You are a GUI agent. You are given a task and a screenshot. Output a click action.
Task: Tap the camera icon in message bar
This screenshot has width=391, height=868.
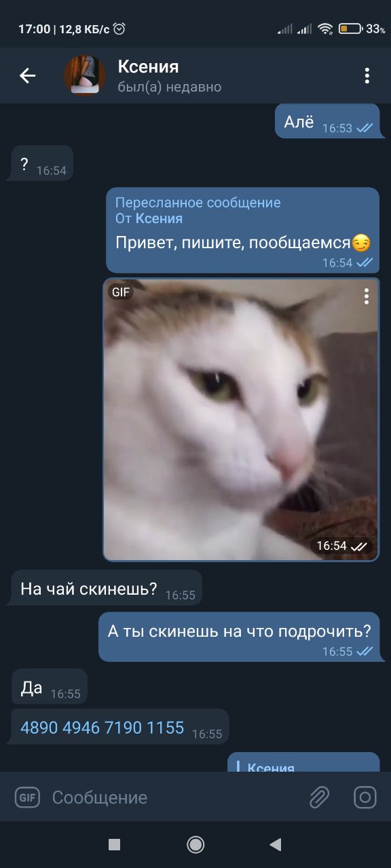[x=365, y=797]
